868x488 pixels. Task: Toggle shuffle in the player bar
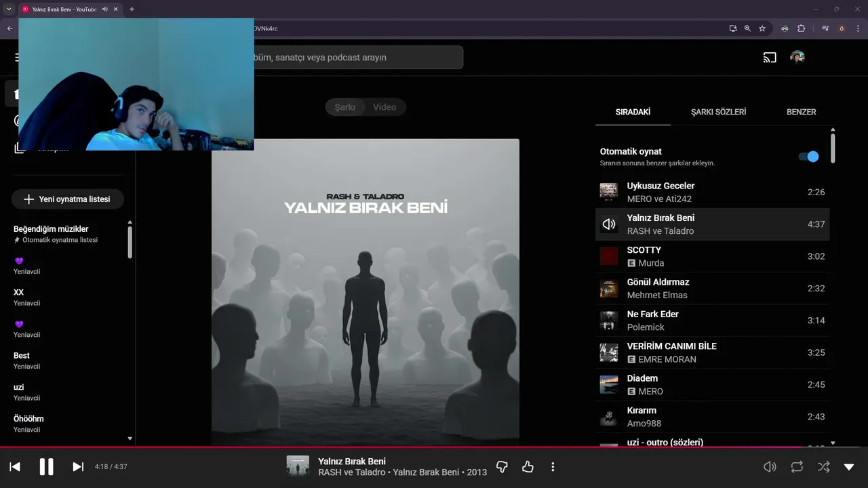pyautogui.click(x=823, y=466)
